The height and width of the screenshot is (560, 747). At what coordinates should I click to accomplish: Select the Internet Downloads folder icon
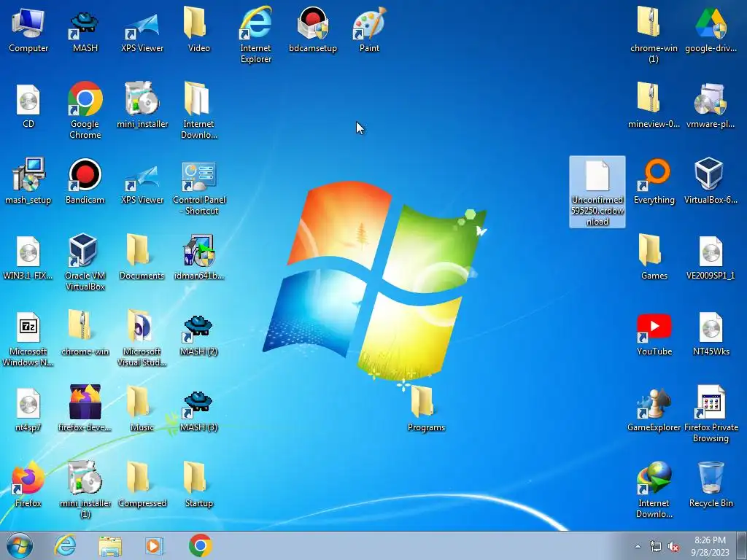pos(198,111)
